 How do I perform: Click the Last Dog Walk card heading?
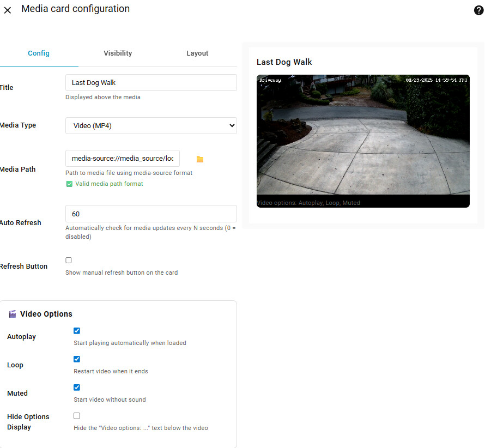pyautogui.click(x=284, y=62)
